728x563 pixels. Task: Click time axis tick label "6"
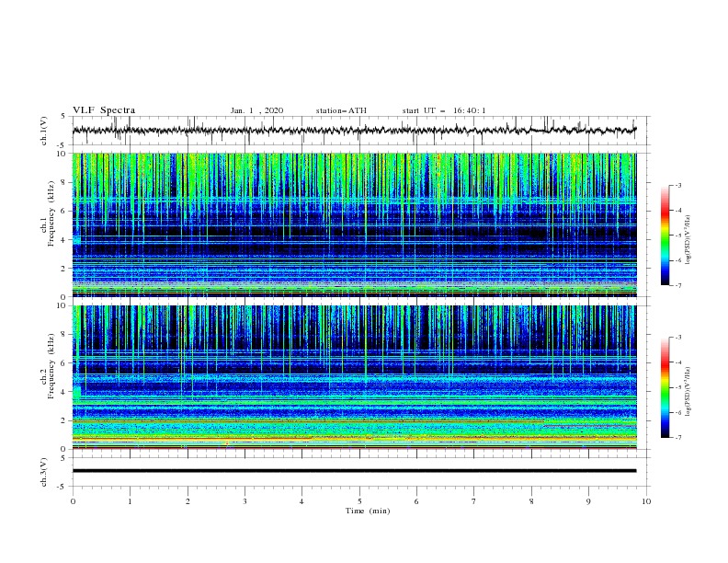tap(416, 501)
